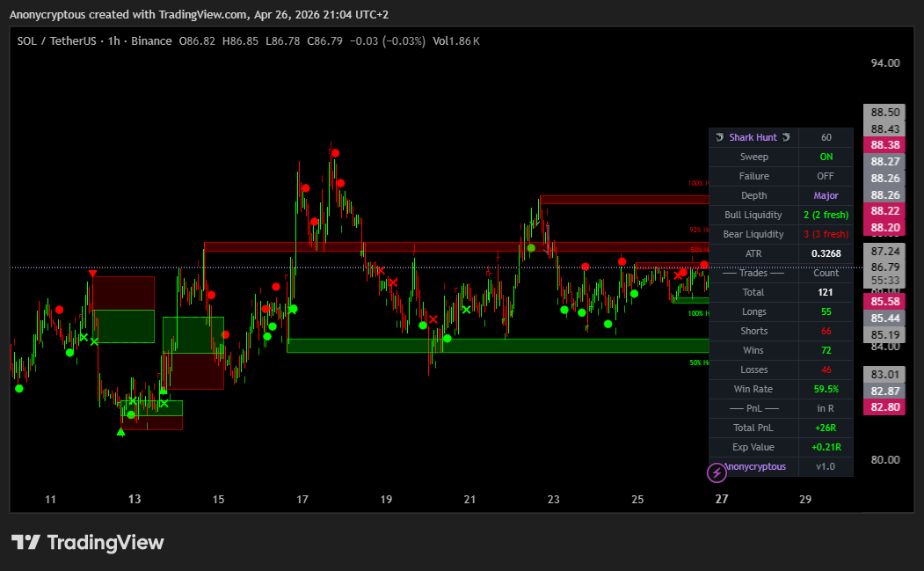Click the snapshot caption with Apr 26, 2026
This screenshot has height=571, width=924.
[x=200, y=15]
